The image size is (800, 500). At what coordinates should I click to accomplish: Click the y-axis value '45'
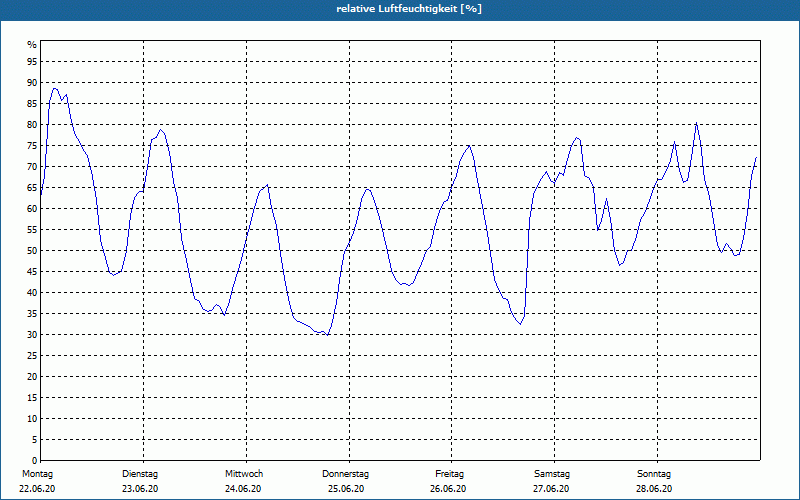click(x=32, y=272)
